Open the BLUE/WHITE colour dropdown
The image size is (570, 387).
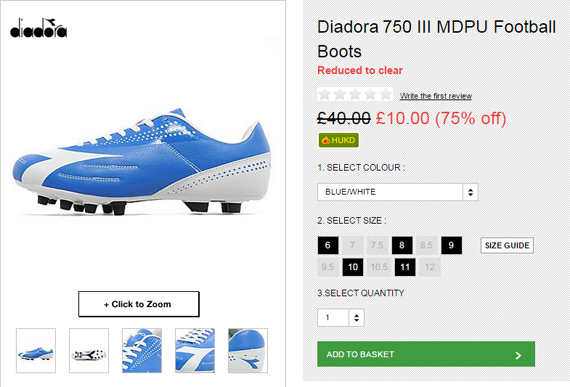[398, 192]
